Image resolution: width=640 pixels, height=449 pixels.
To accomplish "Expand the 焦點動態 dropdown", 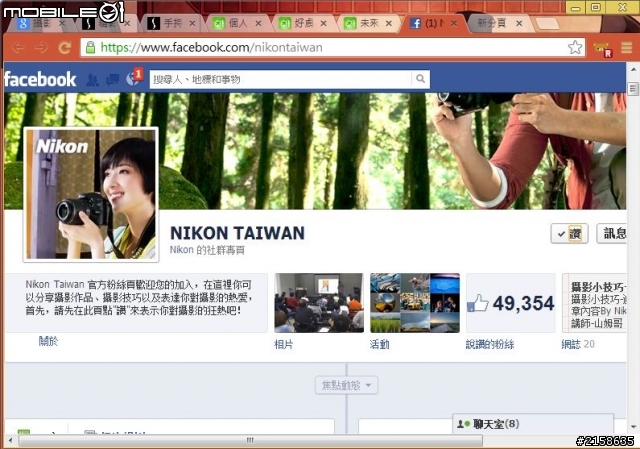I will click(x=347, y=385).
